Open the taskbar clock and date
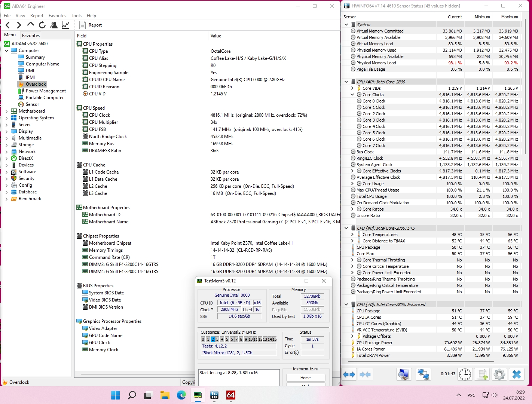Viewport: 532px width, 404px height. pyautogui.click(x=514, y=395)
